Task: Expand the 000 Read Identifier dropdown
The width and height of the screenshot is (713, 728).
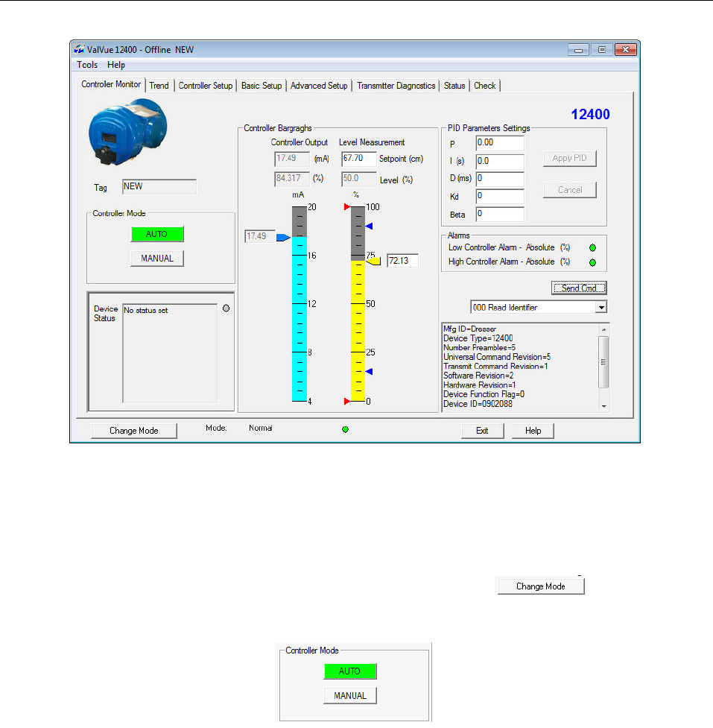Action: [601, 307]
